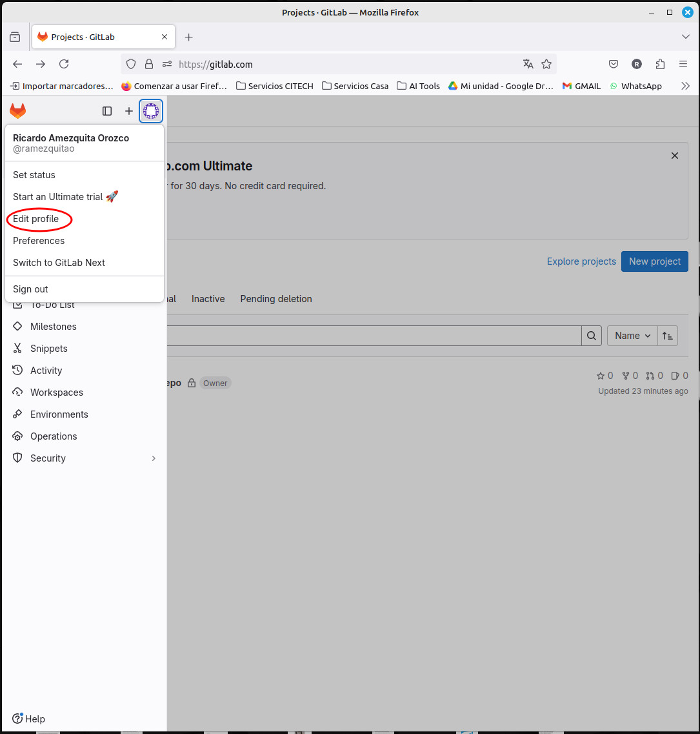Screen dimensions: 700x734
Task: Open Snippets from the sidebar
Action: pos(48,349)
